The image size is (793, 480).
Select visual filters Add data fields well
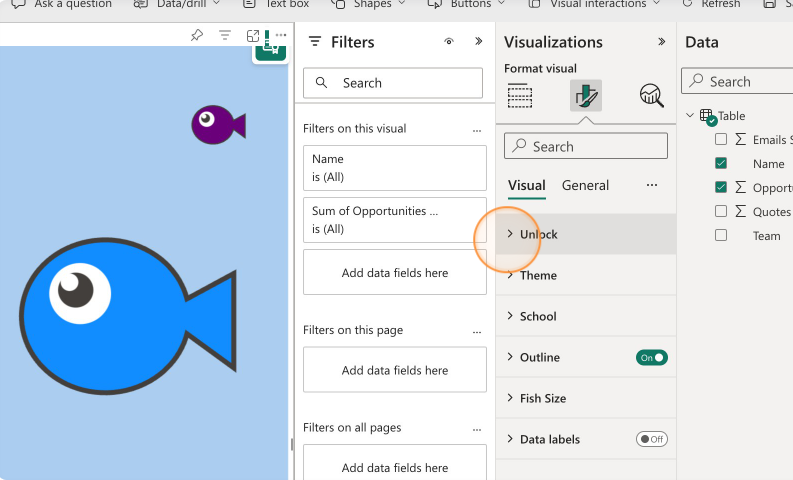[395, 272]
